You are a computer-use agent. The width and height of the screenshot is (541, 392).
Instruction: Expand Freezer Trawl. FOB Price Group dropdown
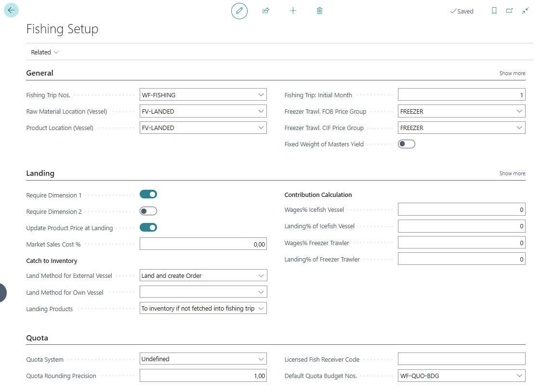tap(519, 111)
